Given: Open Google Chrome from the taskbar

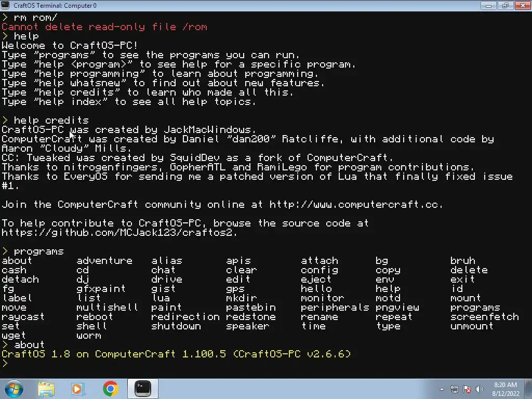Looking at the screenshot, I should point(110,389).
